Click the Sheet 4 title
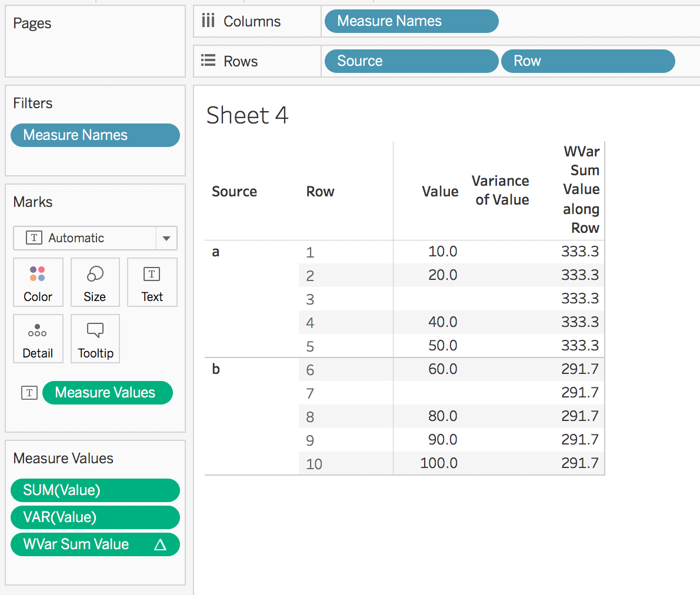 (247, 115)
